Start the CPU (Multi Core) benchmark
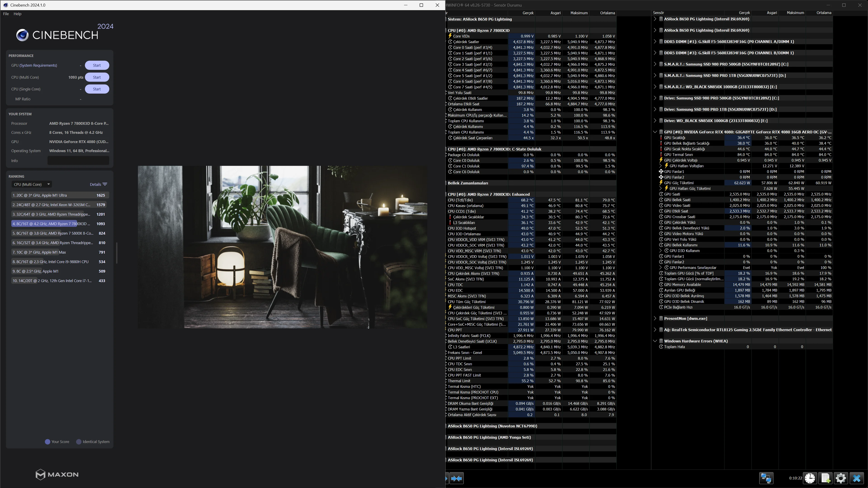 click(x=97, y=78)
